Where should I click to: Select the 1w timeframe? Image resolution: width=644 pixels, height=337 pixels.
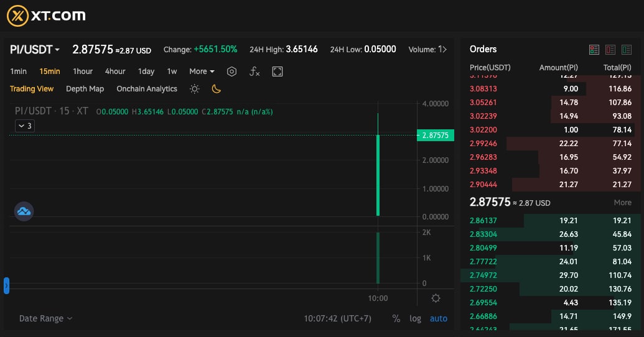coord(172,72)
